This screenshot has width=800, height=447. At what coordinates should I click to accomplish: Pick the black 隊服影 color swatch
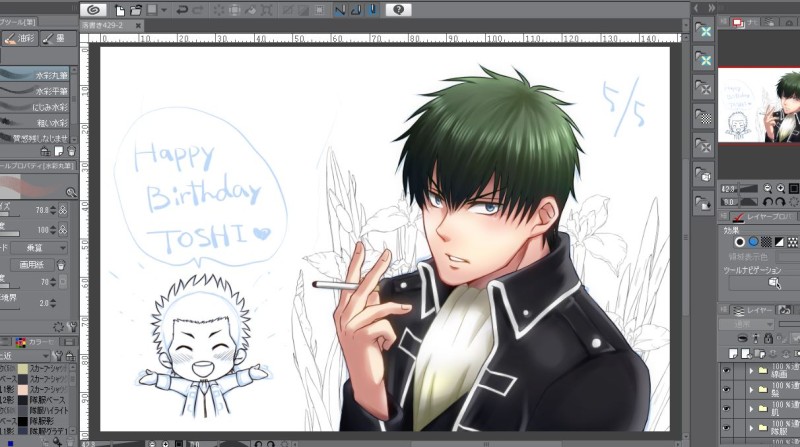[22, 421]
